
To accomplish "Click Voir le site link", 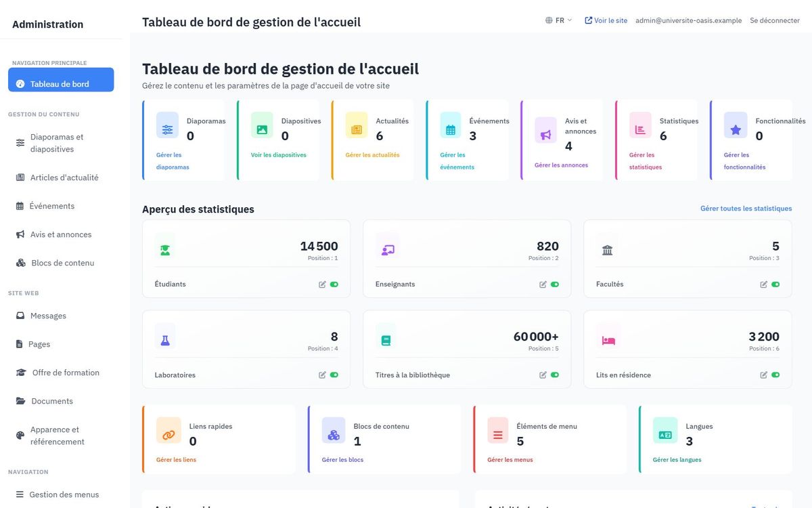I will click(606, 20).
